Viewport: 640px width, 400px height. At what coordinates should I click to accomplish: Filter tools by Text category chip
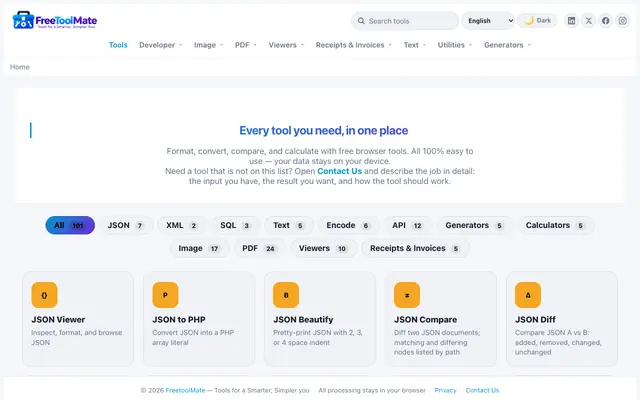289,225
